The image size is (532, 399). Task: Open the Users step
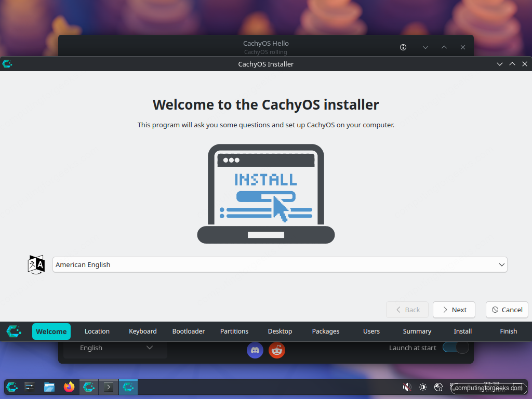coord(371,331)
